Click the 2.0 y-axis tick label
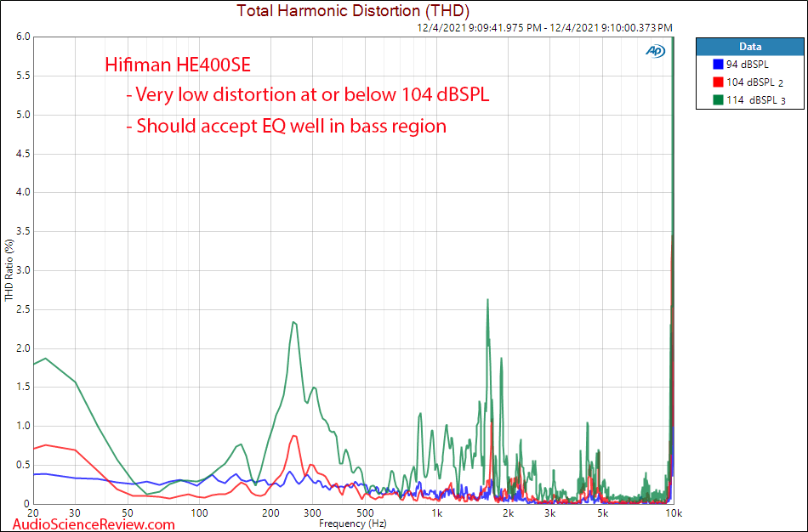This screenshot has height=532, width=808. coord(24,348)
